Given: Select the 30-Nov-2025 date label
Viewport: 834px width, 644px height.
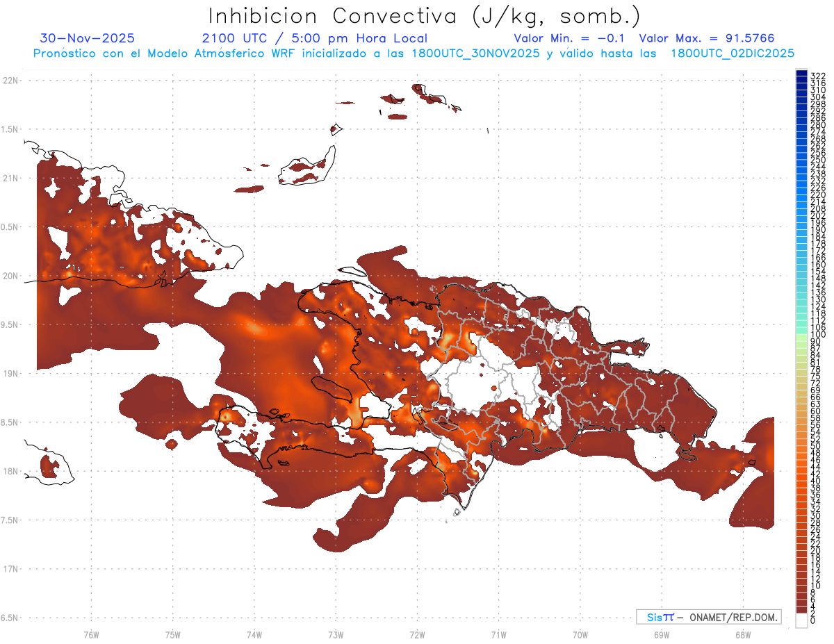Looking at the screenshot, I should [x=88, y=38].
